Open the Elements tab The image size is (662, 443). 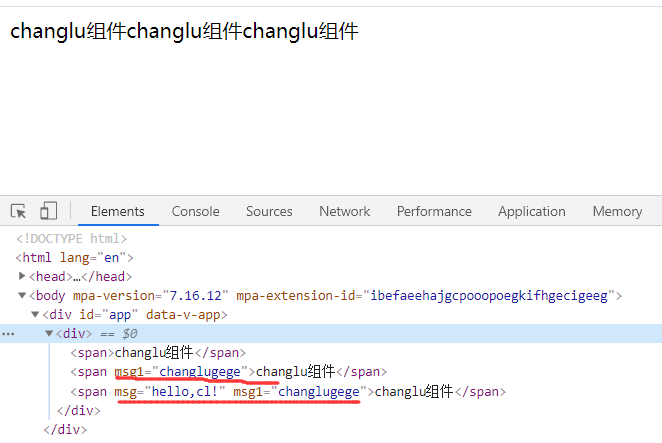118,211
